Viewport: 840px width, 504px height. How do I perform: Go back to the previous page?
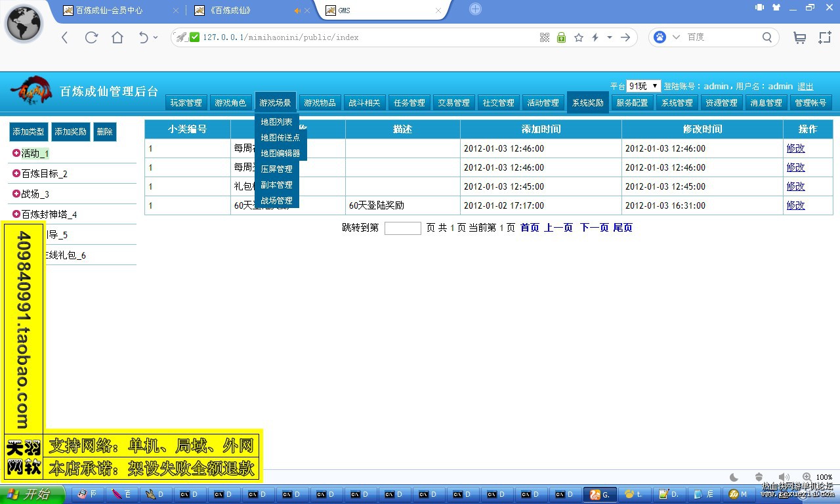pos(64,37)
